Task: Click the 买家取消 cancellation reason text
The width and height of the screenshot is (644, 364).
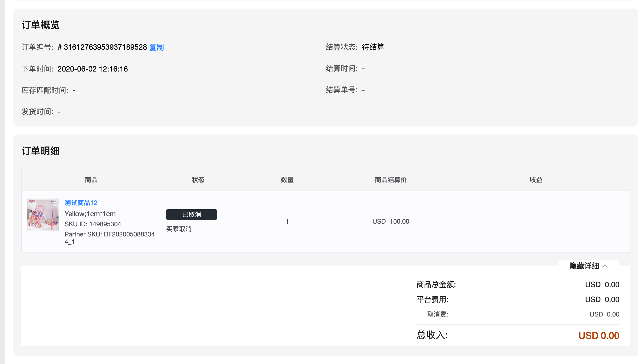Action: pos(179,229)
